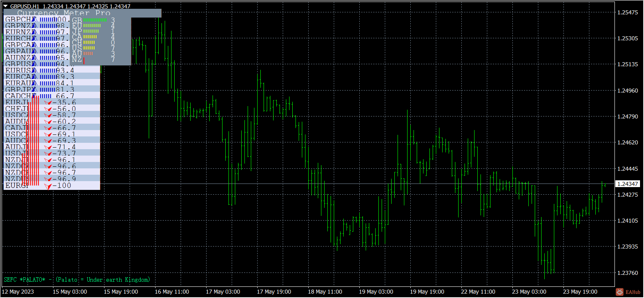
Task: Select the EURAUD 84.1 pair row
Action: [52, 83]
